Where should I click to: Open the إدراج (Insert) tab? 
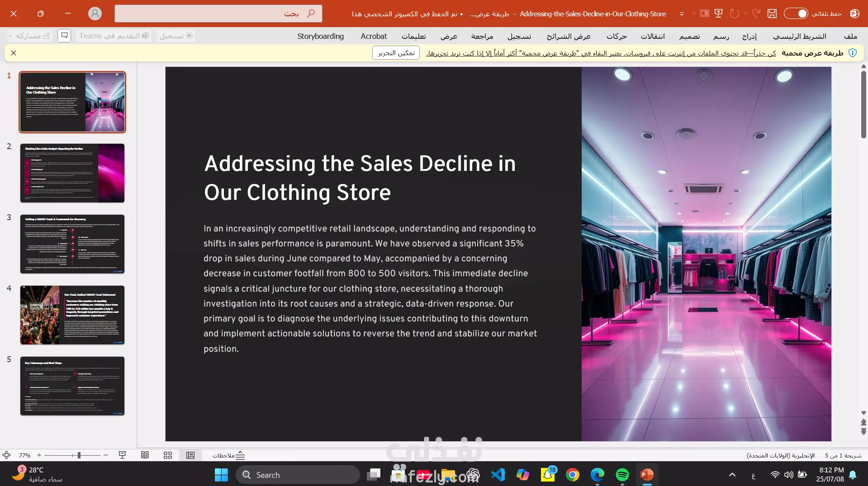point(749,36)
